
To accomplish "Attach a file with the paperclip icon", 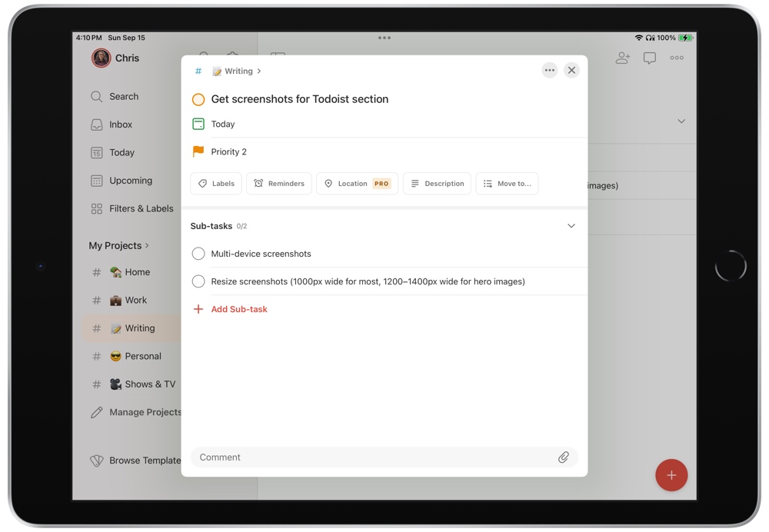I will click(x=563, y=457).
